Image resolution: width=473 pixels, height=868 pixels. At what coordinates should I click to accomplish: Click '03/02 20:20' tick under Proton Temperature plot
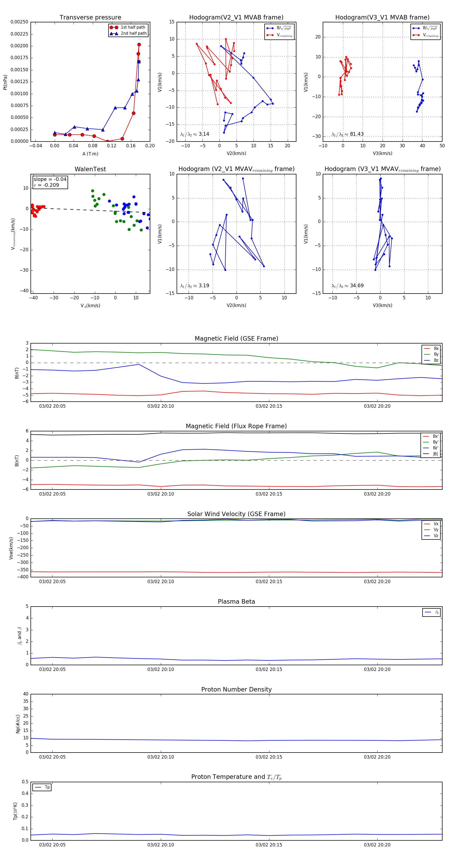point(377,845)
